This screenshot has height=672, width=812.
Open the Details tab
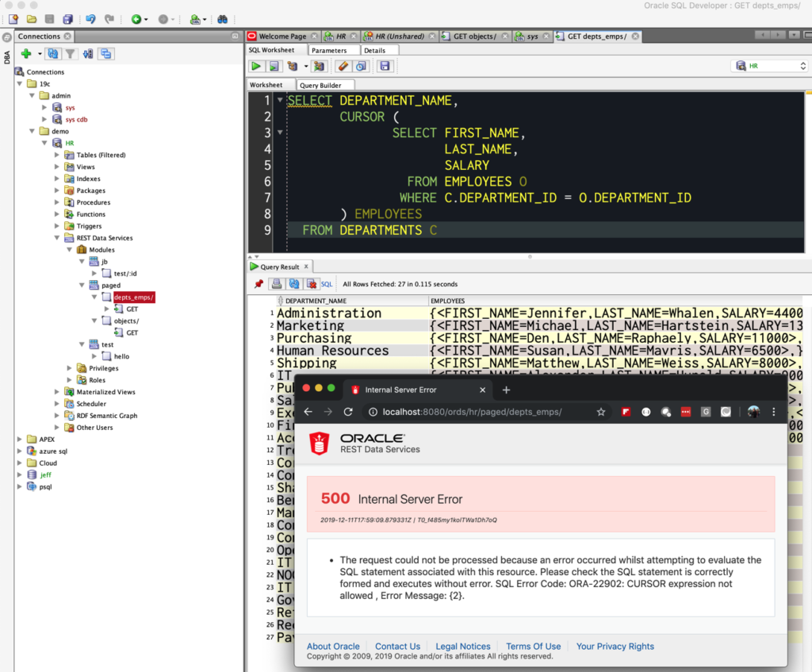[x=374, y=50]
